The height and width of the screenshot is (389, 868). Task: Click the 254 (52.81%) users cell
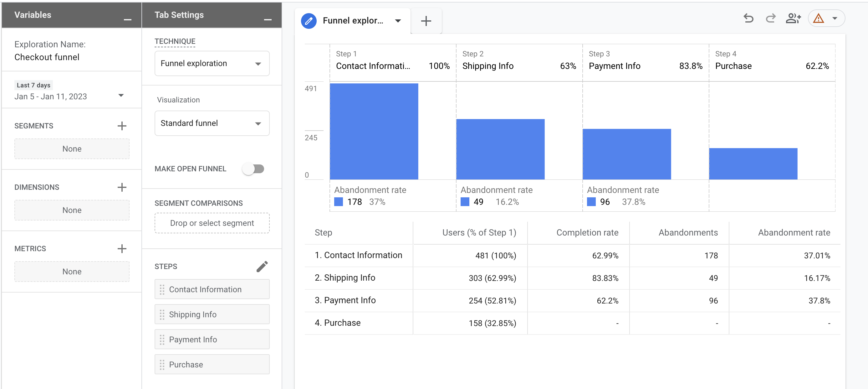(492, 301)
